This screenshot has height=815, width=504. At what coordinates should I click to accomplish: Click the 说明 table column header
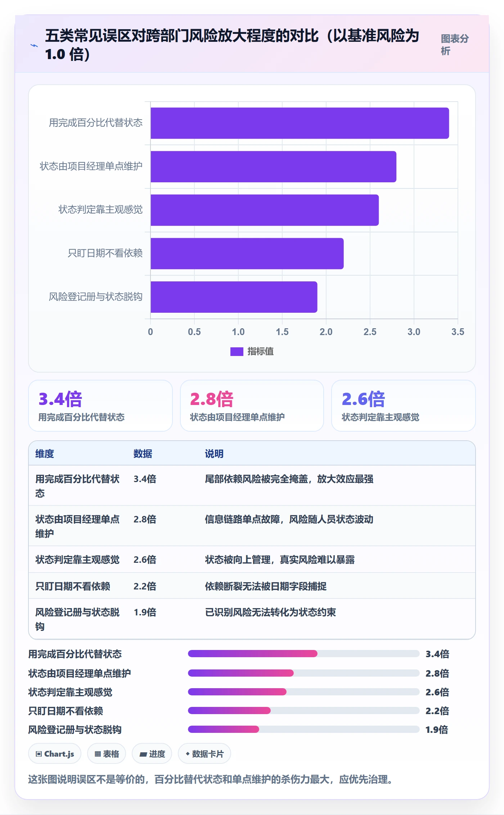[x=214, y=454]
